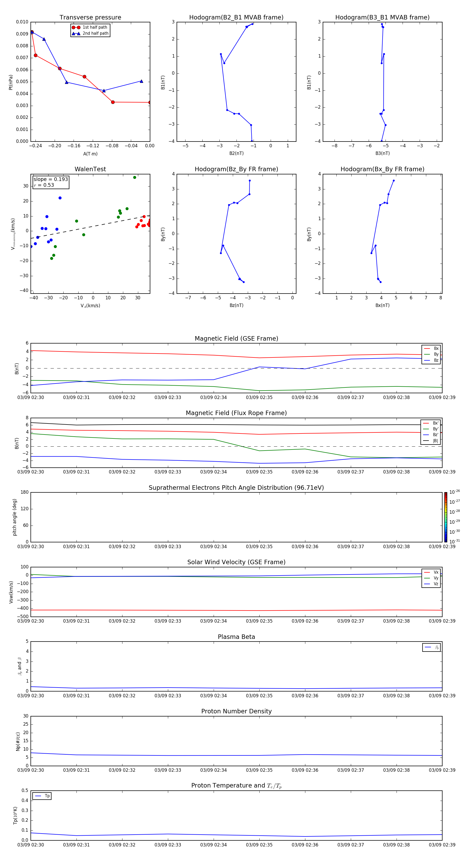This screenshot has height=868, width=473.
Task: Select the Bx' entry in Flux Rope legend
Action: tap(431, 423)
